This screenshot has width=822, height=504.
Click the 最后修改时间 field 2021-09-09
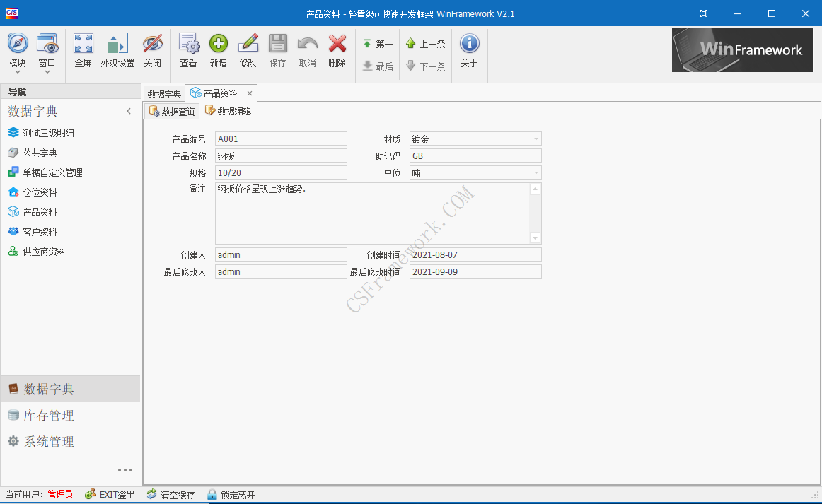[x=475, y=271]
